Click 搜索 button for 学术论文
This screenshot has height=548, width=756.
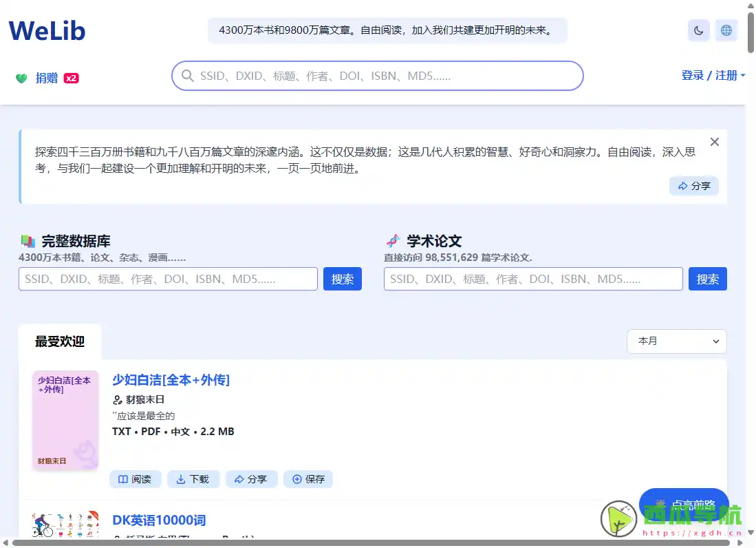pos(707,279)
